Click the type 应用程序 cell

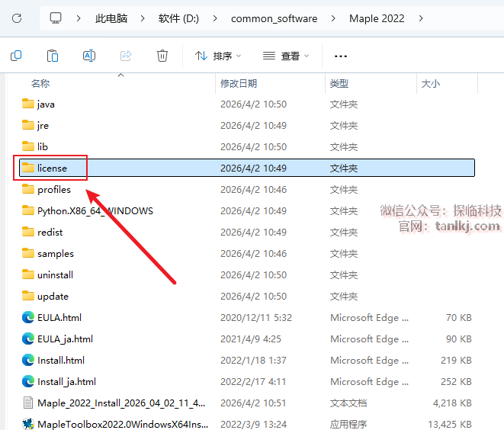[348, 424]
